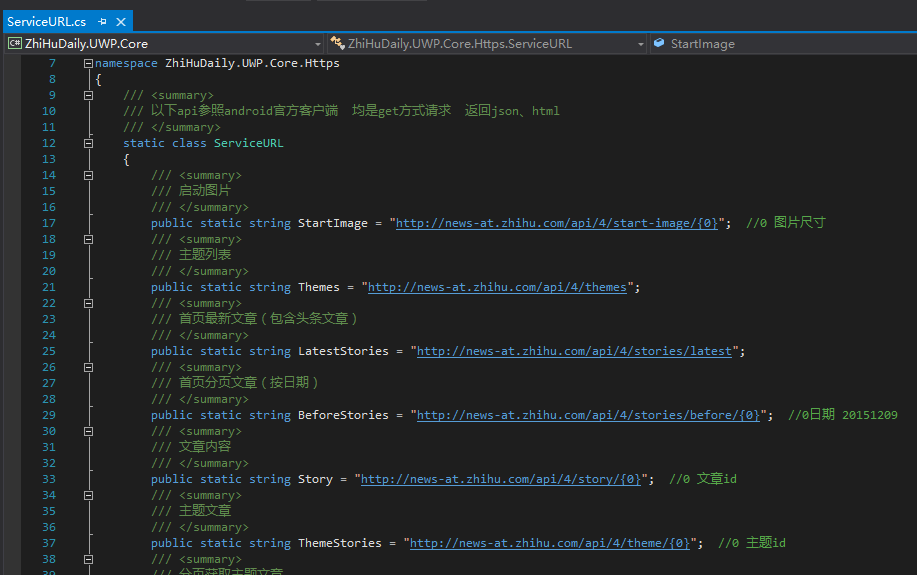The width and height of the screenshot is (917, 575).
Task: Collapse the summary comment on line 14
Action: pos(89,175)
